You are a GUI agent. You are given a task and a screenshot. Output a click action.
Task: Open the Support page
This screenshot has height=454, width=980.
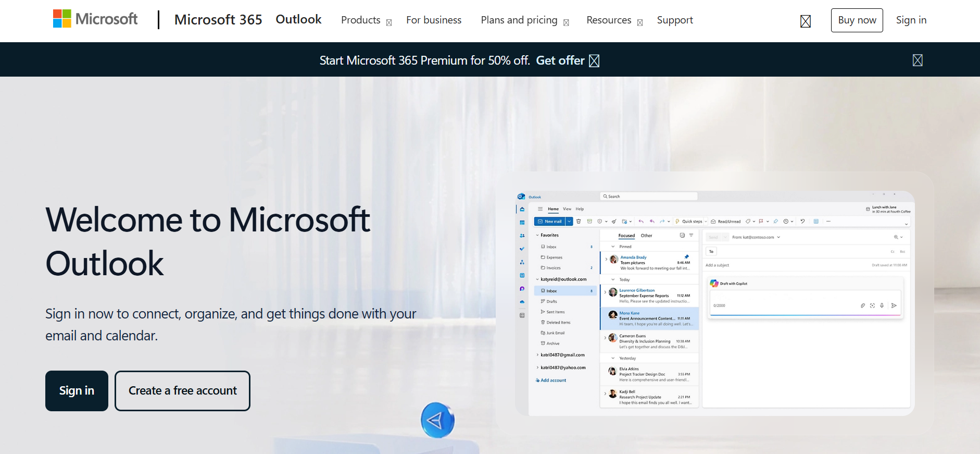coord(674,20)
